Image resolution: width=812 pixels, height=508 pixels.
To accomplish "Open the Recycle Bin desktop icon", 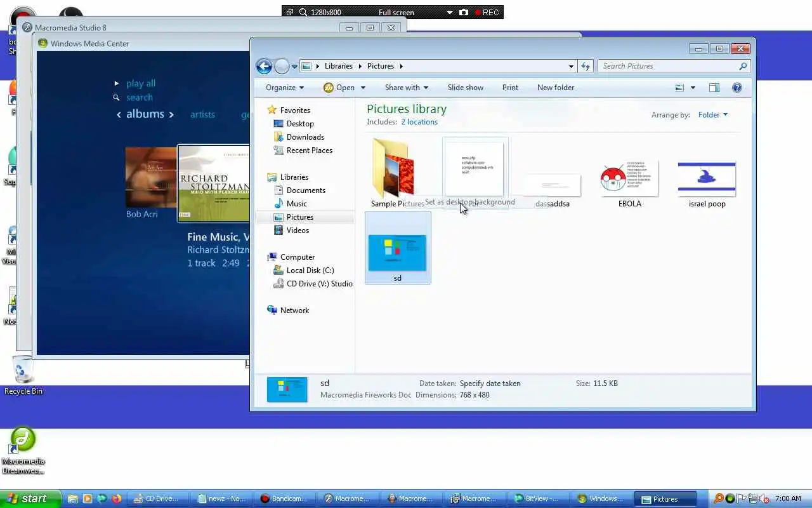I will 23,376.
